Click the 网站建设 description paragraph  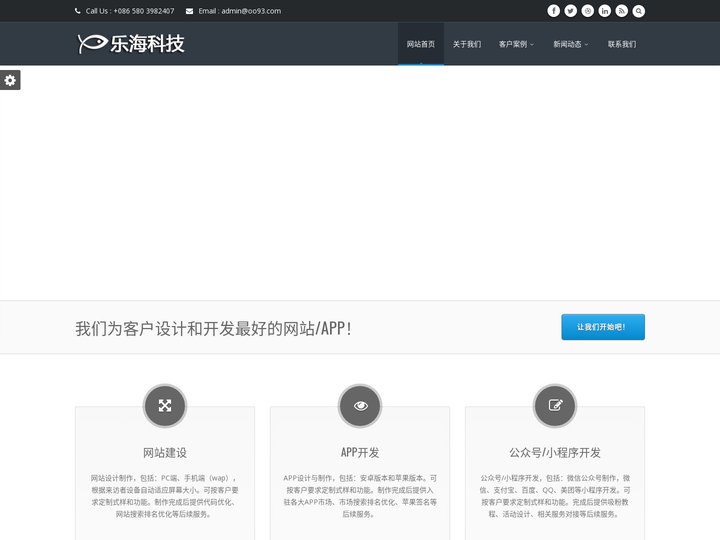click(x=165, y=496)
